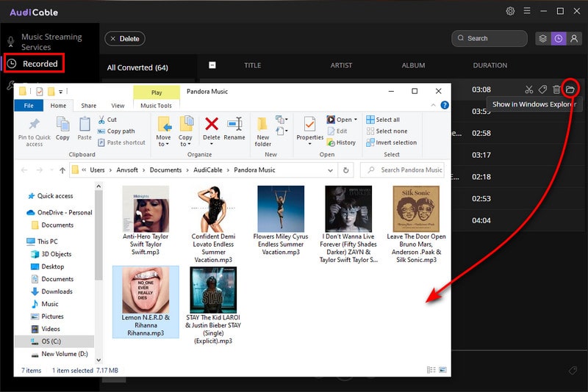
Task: Select New Volume (D:) drive
Action: (x=60, y=354)
